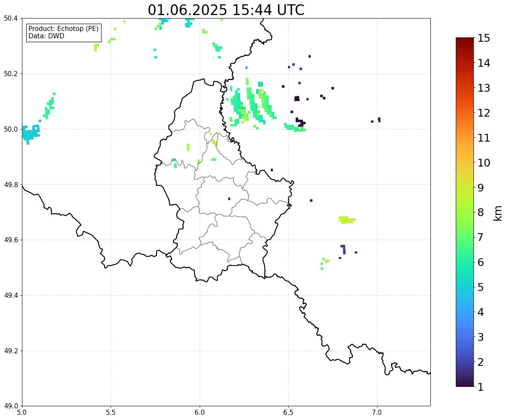Click colorbar tick label 15
This screenshot has width=507, height=420.
coord(484,38)
